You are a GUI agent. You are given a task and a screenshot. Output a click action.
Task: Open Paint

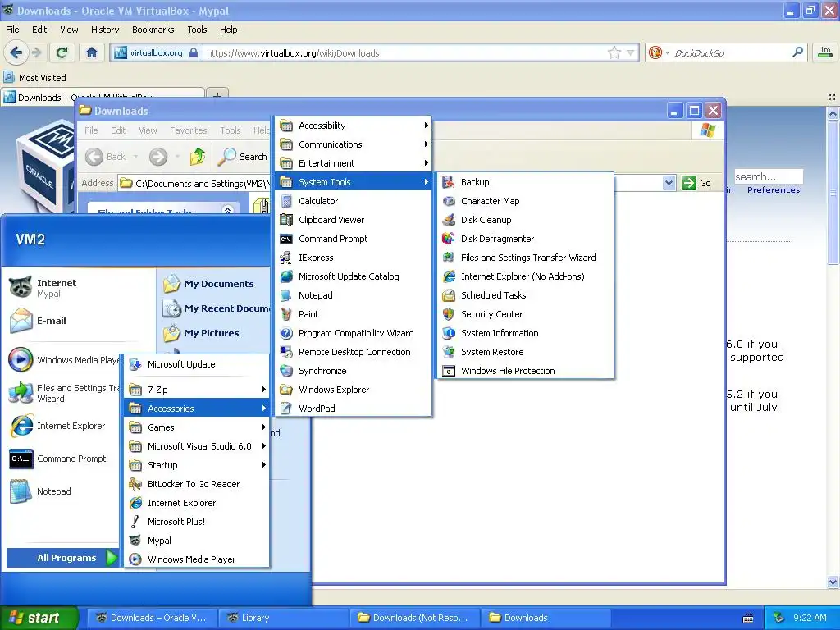pyautogui.click(x=354, y=314)
